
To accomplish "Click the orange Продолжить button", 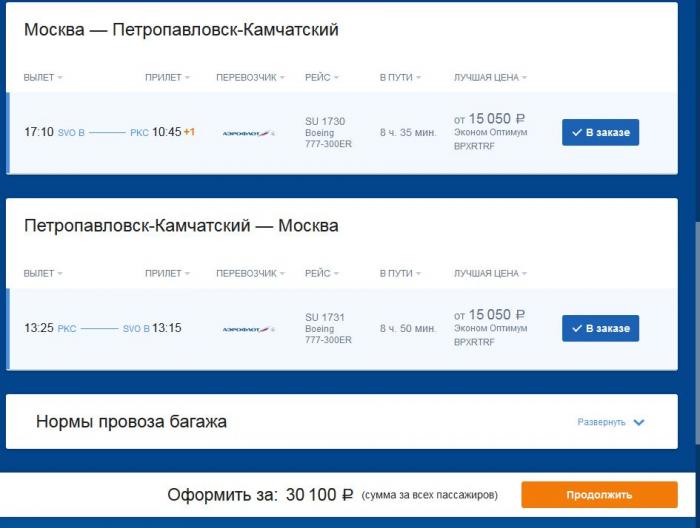I will tap(599, 495).
